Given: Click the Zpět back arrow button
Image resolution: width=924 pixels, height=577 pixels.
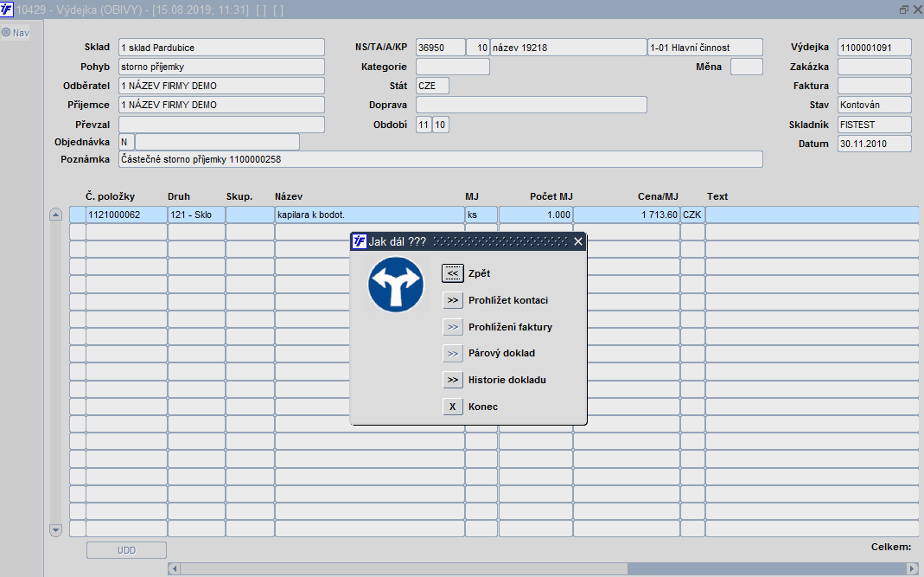Looking at the screenshot, I should point(453,273).
